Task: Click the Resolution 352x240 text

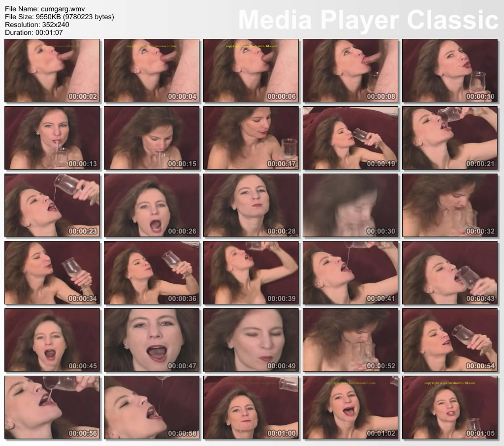Action: [36, 25]
